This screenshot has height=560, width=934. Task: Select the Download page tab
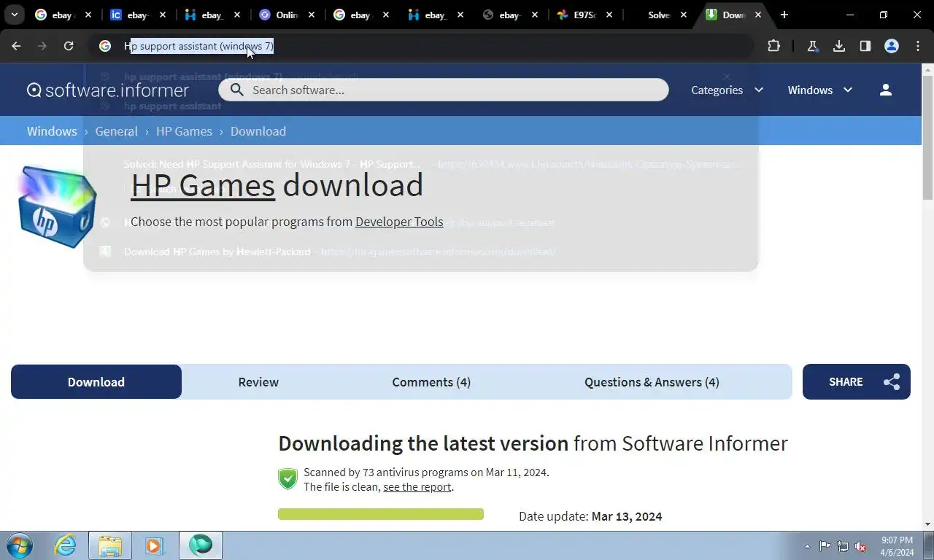(96, 381)
